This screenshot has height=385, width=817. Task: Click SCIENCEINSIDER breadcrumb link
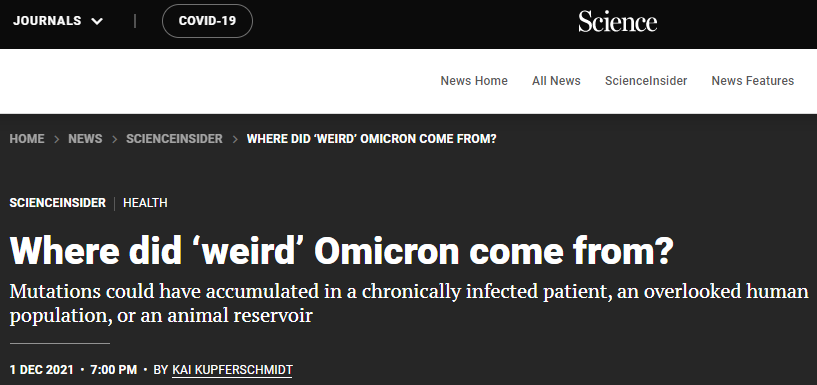coord(174,139)
